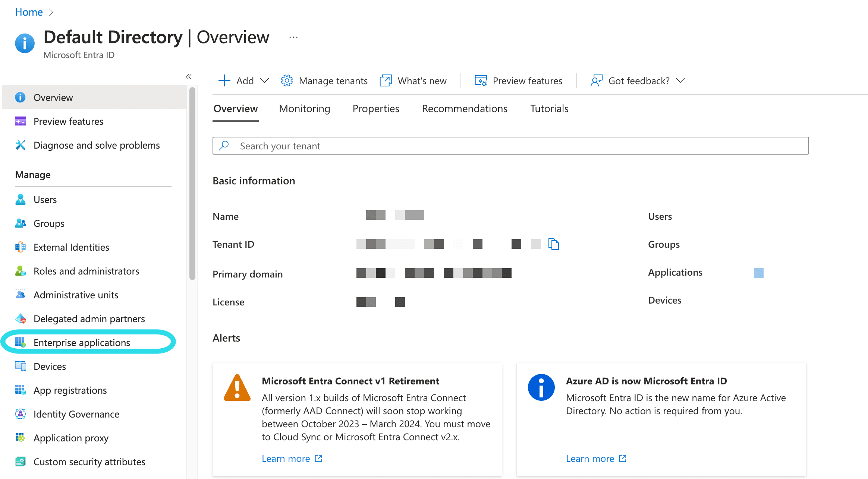This screenshot has height=479, width=868.
Task: Open the Preview features section
Action: coord(68,121)
